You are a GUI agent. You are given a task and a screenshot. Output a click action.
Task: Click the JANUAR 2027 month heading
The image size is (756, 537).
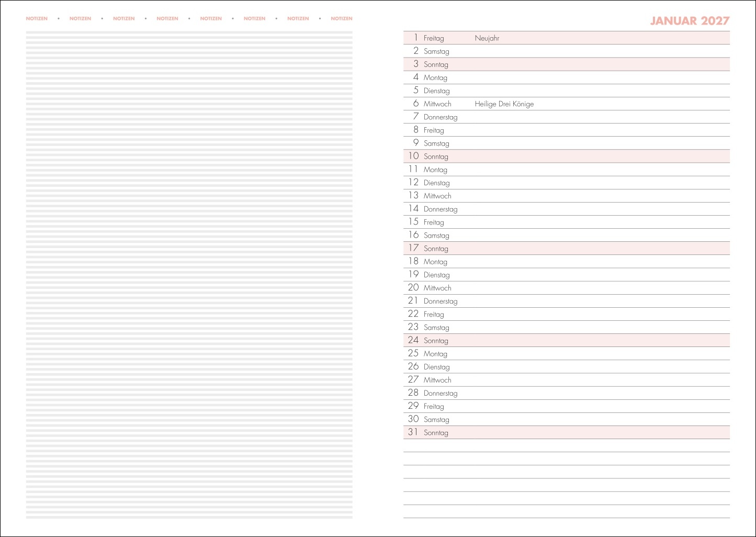pos(689,21)
